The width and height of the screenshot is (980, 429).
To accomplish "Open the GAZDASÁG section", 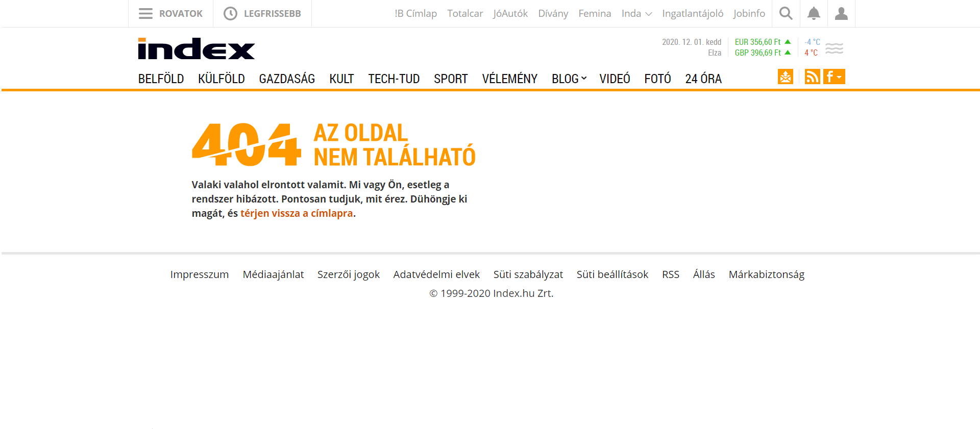I will [287, 79].
